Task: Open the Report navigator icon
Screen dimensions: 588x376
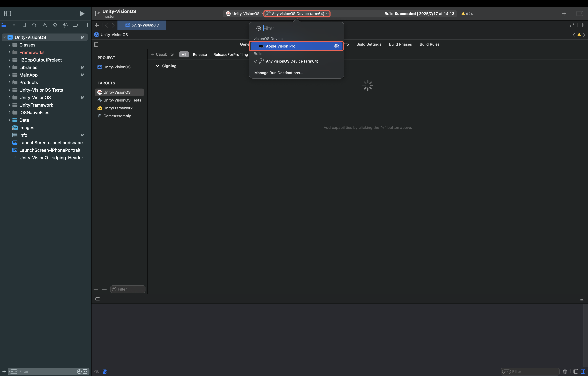Action: point(86,25)
